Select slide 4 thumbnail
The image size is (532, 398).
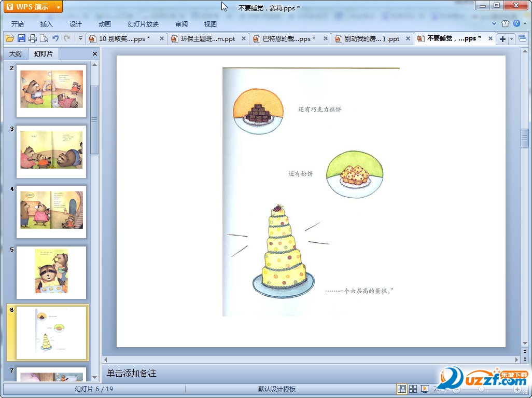(x=51, y=212)
